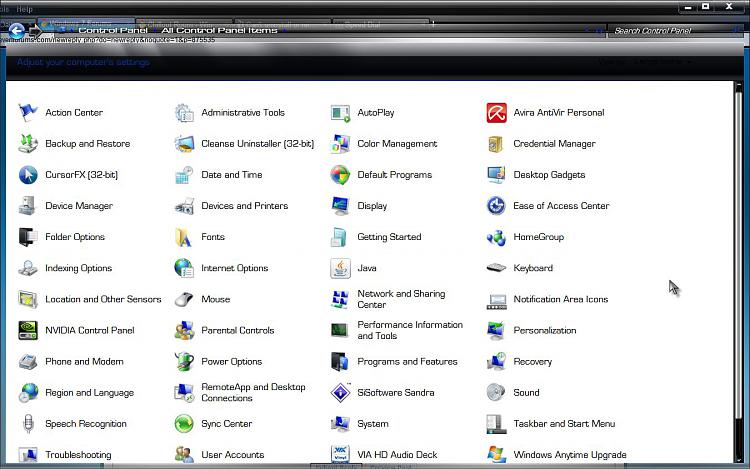Click the NVIDIA Control Panel icon
The width and height of the screenshot is (750, 469).
(28, 330)
